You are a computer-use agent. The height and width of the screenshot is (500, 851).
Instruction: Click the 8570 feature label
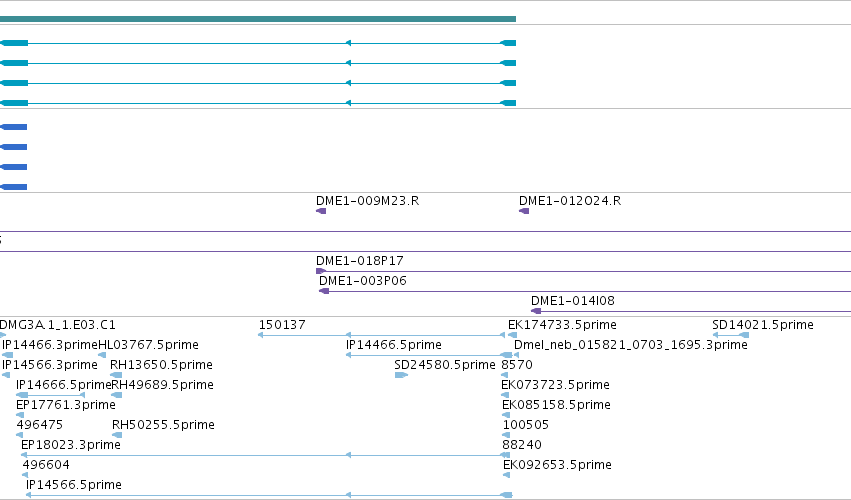(x=517, y=365)
